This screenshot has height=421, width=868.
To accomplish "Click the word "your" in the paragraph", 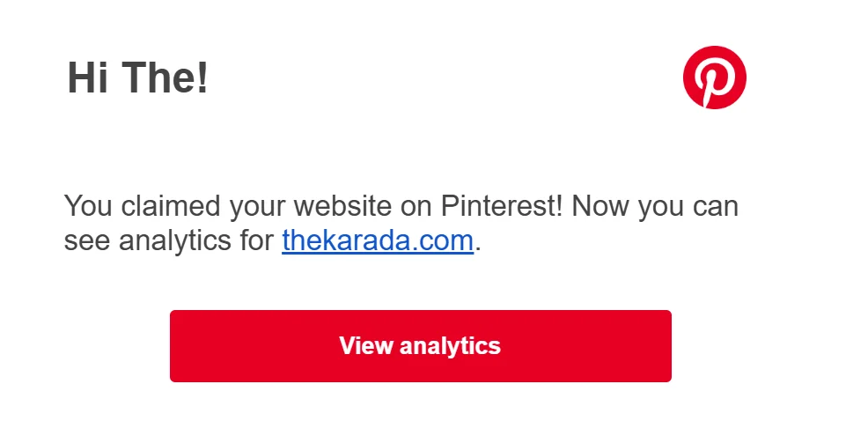I will [x=257, y=208].
